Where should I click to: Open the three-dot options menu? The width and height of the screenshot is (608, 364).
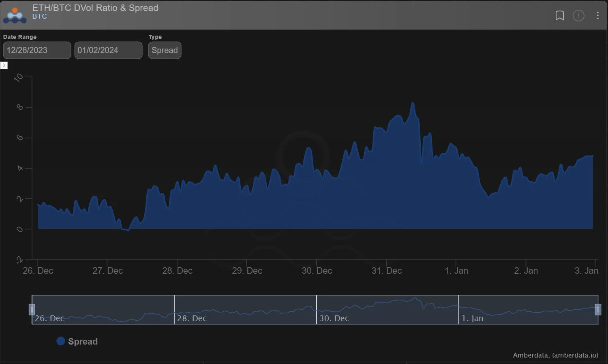click(597, 15)
